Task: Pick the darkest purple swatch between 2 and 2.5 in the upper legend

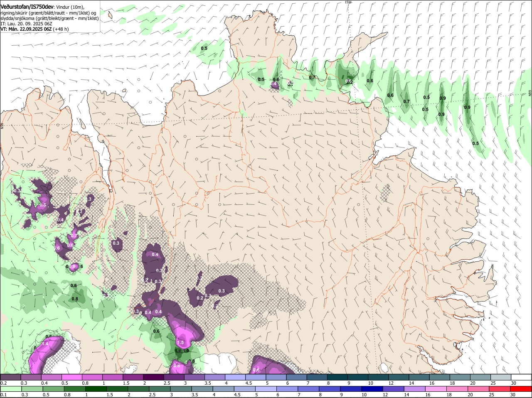Action: point(155,377)
